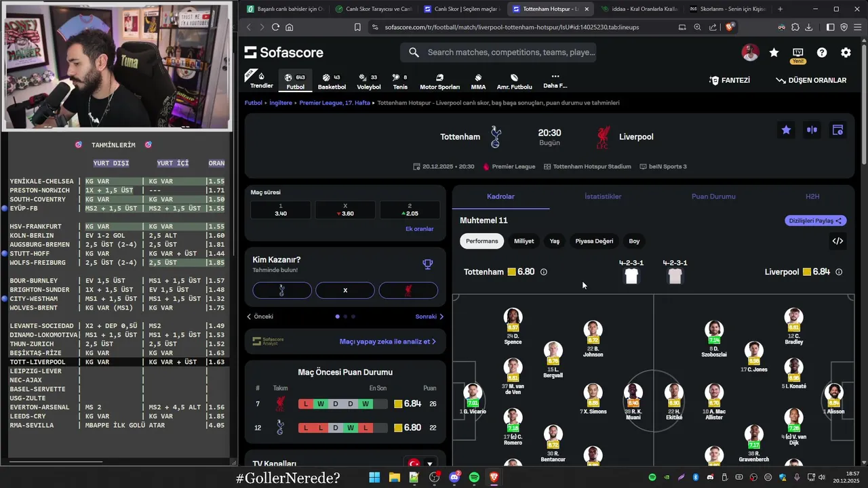Switch to Puan Durumu tab
The width and height of the screenshot is (868, 488).
click(713, 197)
